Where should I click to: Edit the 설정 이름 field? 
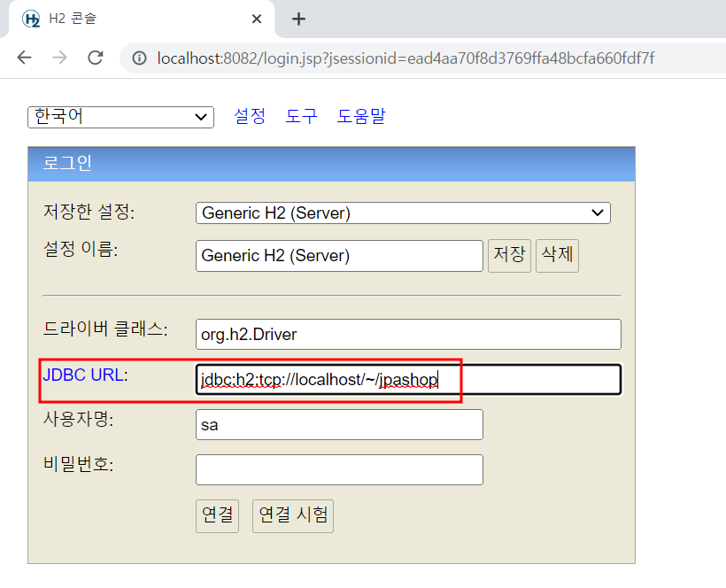pyautogui.click(x=339, y=256)
